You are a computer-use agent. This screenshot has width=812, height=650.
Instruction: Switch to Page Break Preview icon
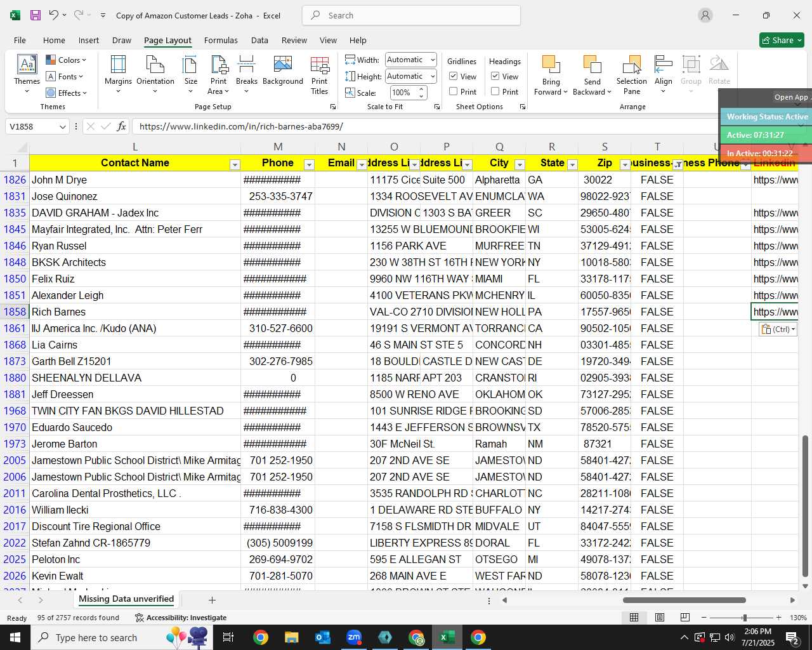[x=684, y=618]
